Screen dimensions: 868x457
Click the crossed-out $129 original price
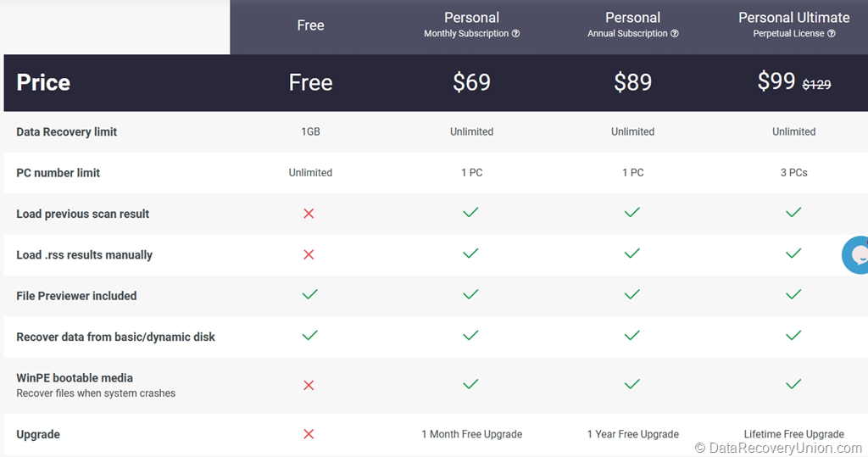pyautogui.click(x=816, y=84)
